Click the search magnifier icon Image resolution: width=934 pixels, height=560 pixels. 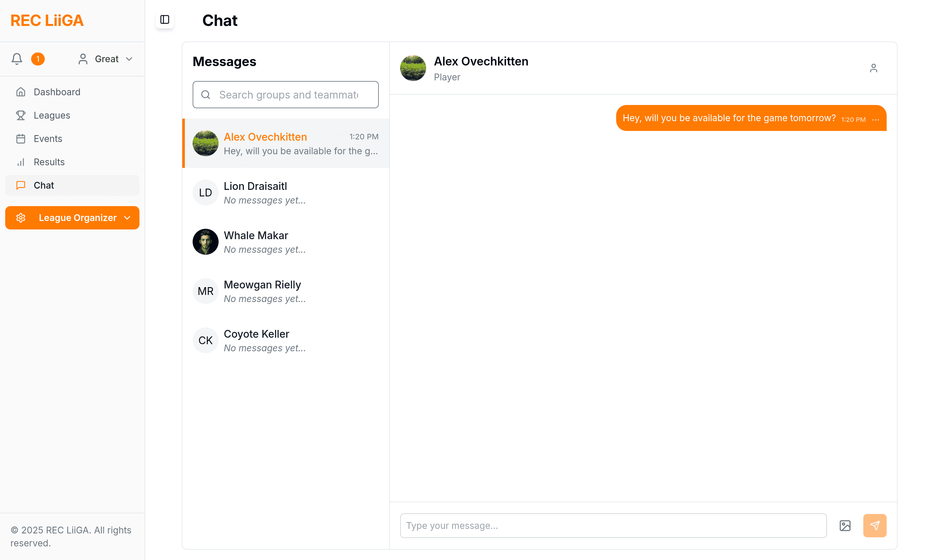tap(206, 95)
